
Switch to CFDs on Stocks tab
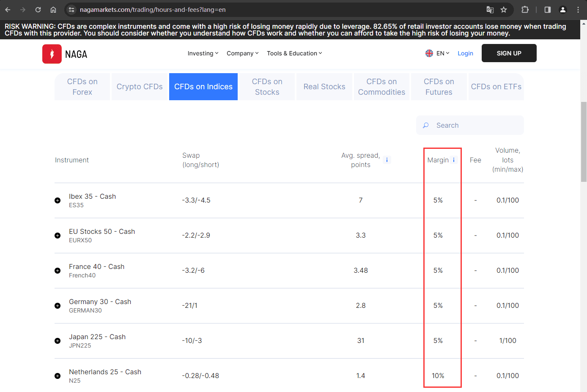pos(267,87)
